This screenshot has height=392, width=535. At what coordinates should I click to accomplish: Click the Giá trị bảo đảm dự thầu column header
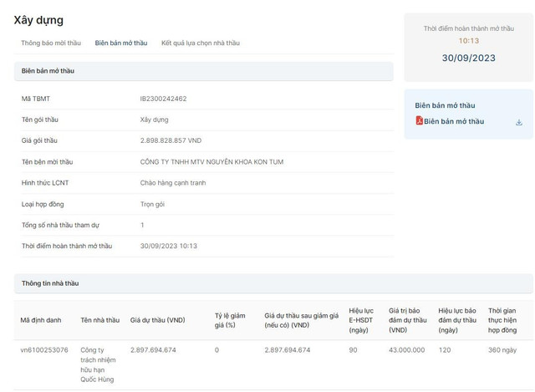(x=407, y=320)
